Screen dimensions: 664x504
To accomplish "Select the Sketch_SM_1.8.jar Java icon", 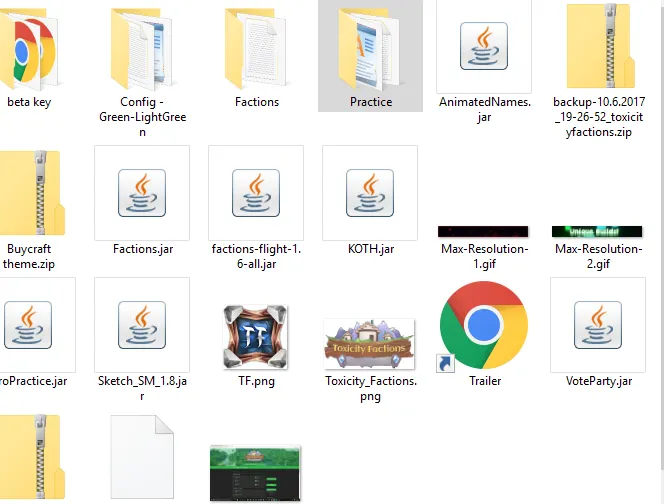I will click(x=142, y=325).
